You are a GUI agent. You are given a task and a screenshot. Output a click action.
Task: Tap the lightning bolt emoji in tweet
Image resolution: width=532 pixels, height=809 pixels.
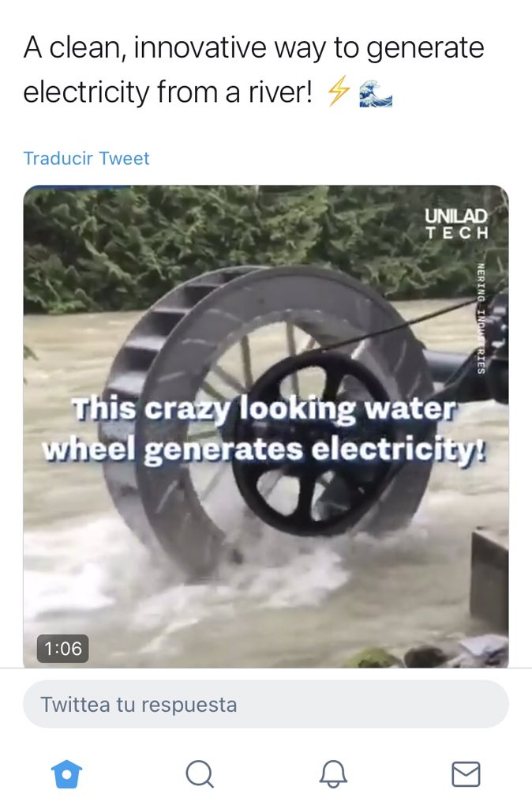tap(339, 93)
